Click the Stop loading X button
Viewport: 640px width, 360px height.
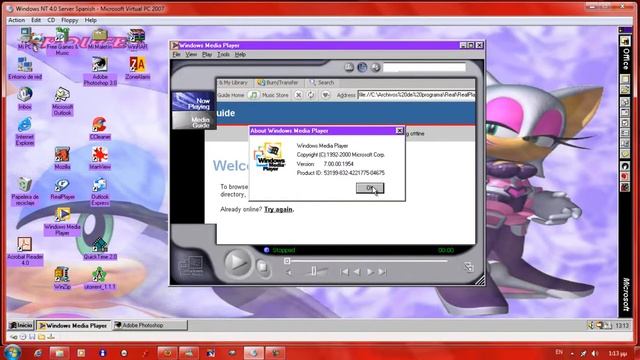[298, 95]
